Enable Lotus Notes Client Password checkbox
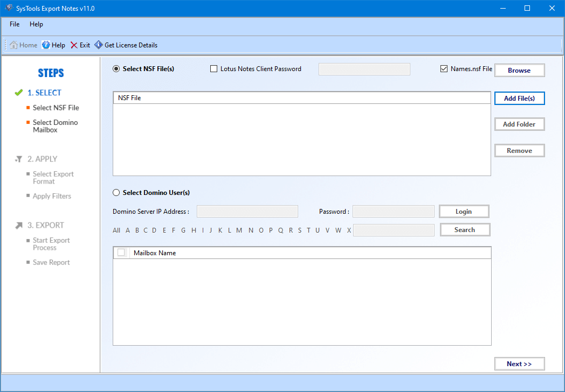565x392 pixels. point(213,69)
